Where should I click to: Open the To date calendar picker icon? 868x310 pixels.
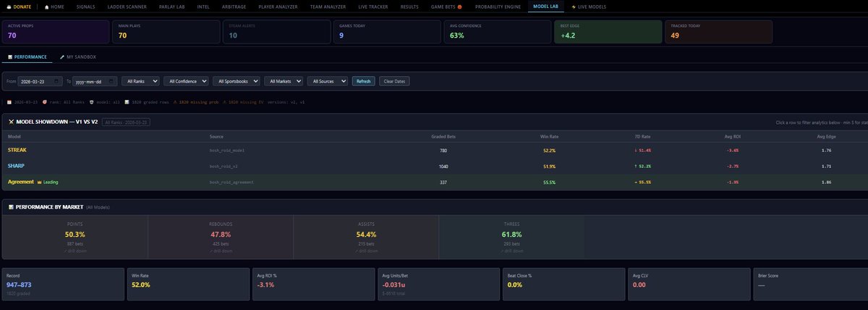(113, 81)
